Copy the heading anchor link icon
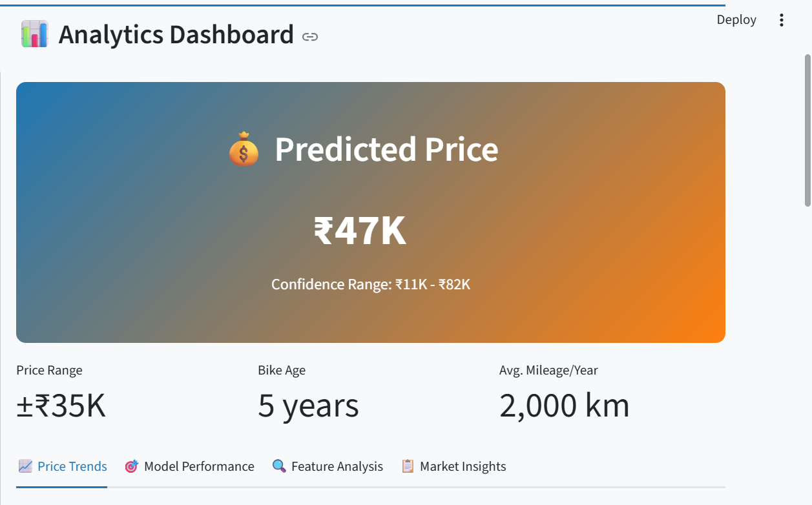This screenshot has width=812, height=505. [310, 37]
